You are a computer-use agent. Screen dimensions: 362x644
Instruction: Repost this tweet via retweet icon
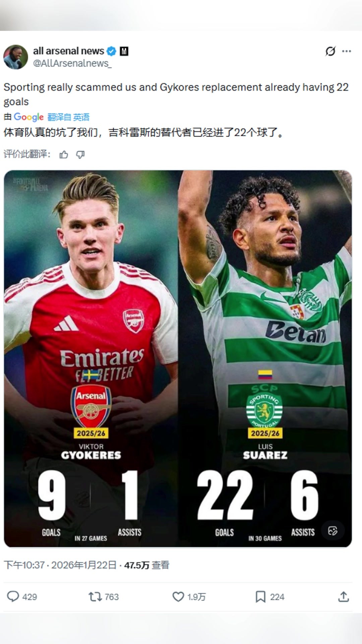(95, 596)
